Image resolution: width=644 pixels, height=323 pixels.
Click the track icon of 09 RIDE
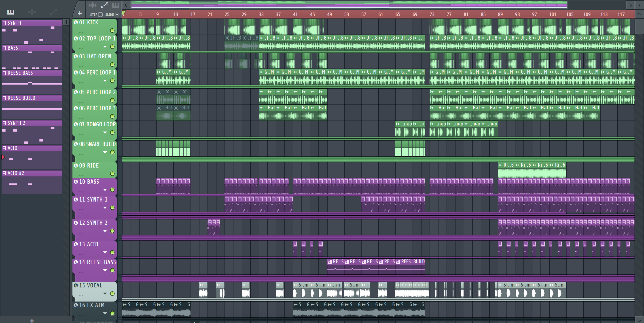pyautogui.click(x=76, y=166)
